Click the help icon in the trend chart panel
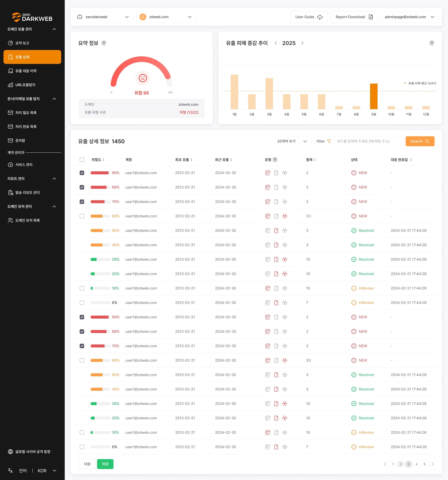448x480 pixels. click(x=432, y=43)
